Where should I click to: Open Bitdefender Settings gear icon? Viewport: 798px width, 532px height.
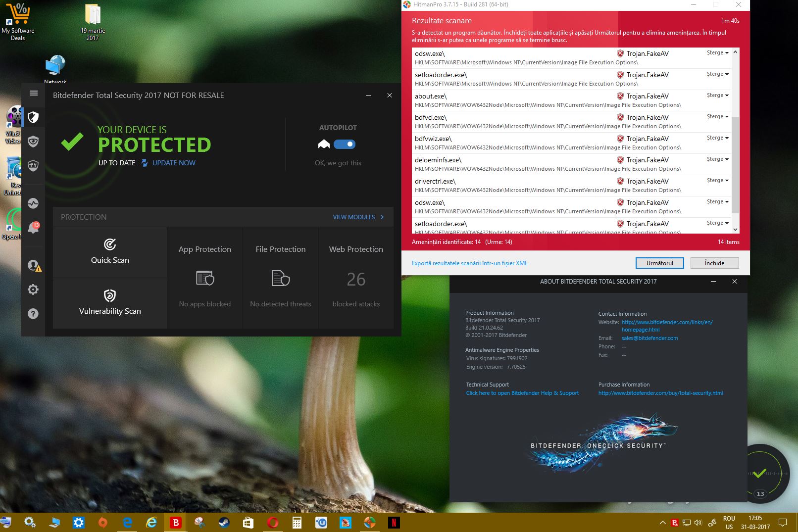tap(33, 290)
